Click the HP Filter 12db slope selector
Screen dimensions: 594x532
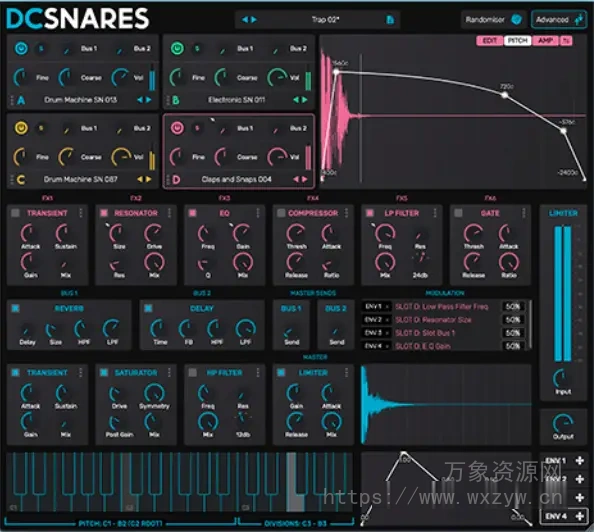242,417
